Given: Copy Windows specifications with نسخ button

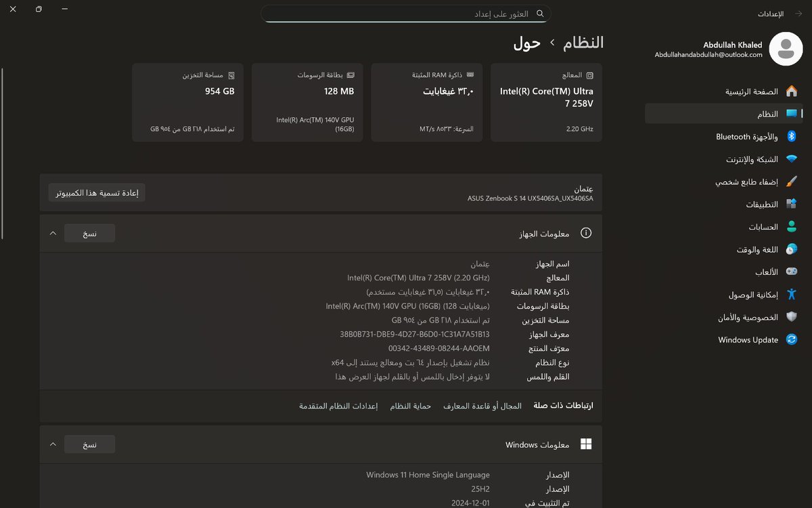Looking at the screenshot, I should coord(90,444).
